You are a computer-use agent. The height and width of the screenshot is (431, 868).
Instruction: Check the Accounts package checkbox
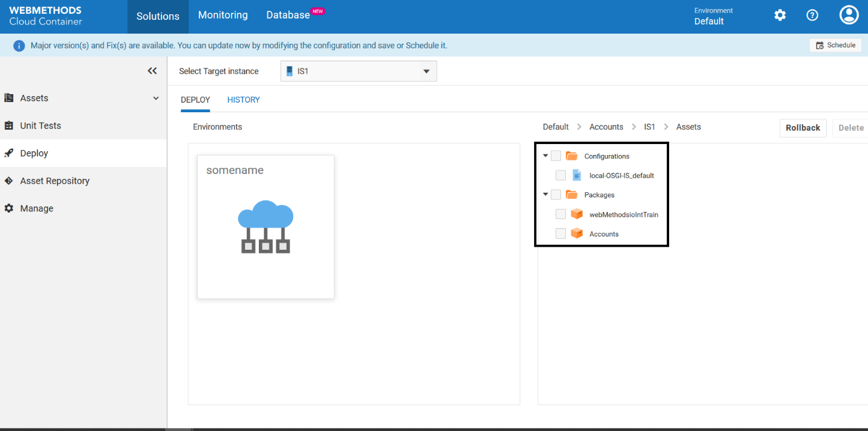click(560, 234)
